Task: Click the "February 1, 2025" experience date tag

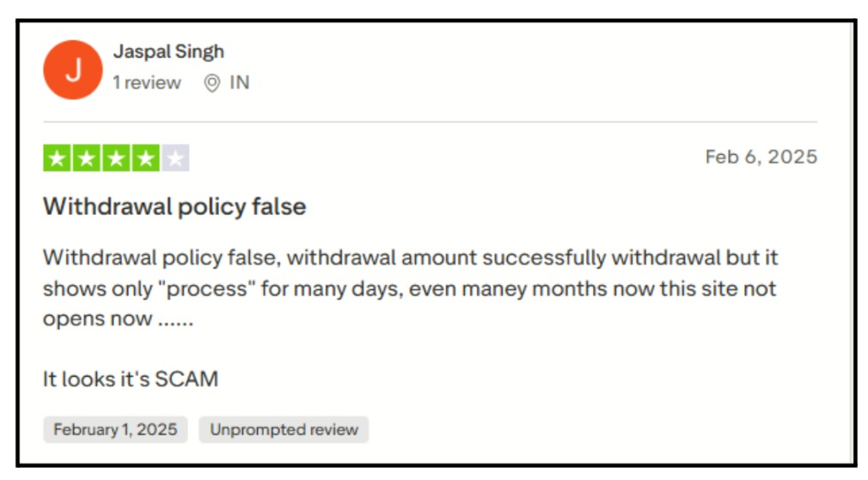Action: pyautogui.click(x=115, y=429)
